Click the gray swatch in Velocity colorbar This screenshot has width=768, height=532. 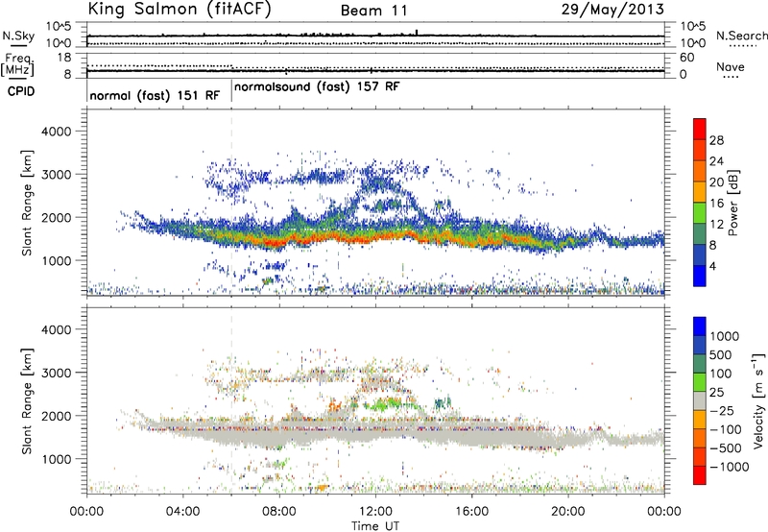[700, 401]
